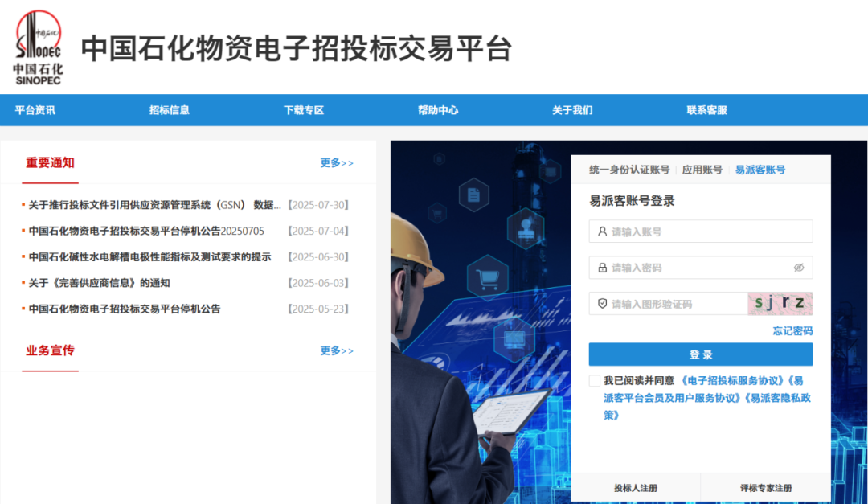Focus the 请输入图形验证码 field
Viewport: 868px width, 504px height.
[668, 304]
